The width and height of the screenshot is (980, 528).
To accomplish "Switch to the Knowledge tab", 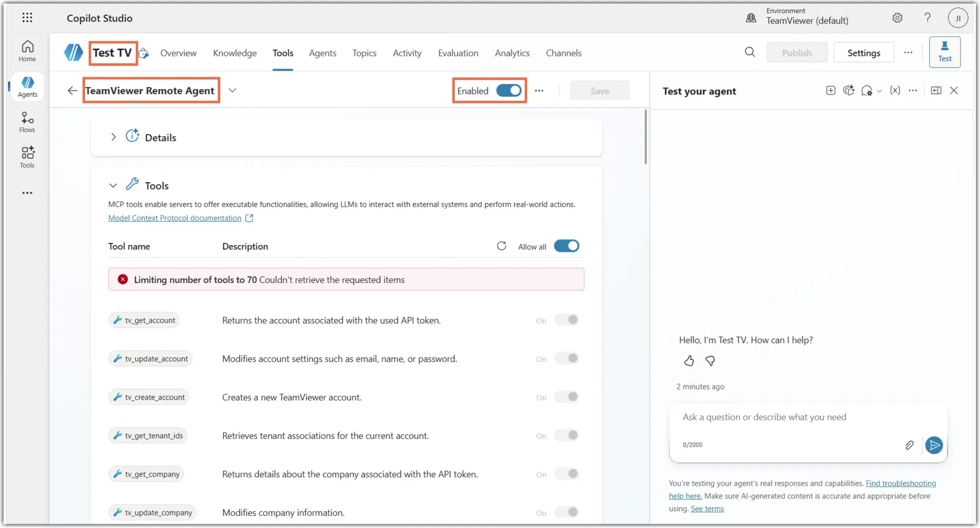I will 235,53.
